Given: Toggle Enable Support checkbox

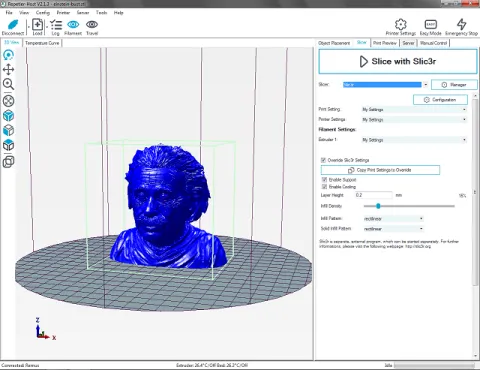Looking at the screenshot, I should pyautogui.click(x=324, y=180).
